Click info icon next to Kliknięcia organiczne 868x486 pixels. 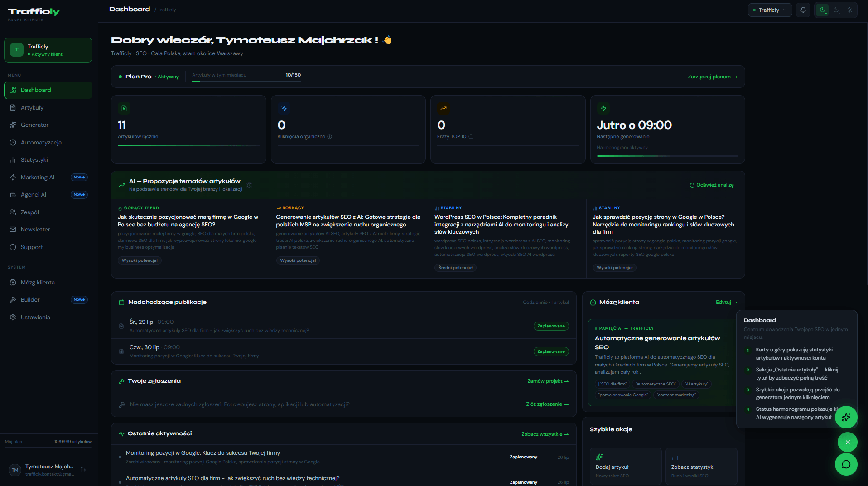(x=329, y=137)
